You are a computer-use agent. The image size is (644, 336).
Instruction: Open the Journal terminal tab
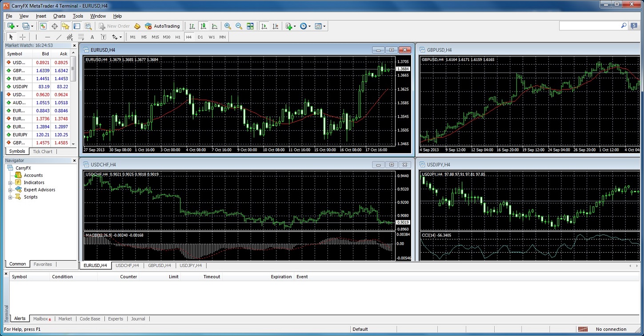click(x=138, y=319)
